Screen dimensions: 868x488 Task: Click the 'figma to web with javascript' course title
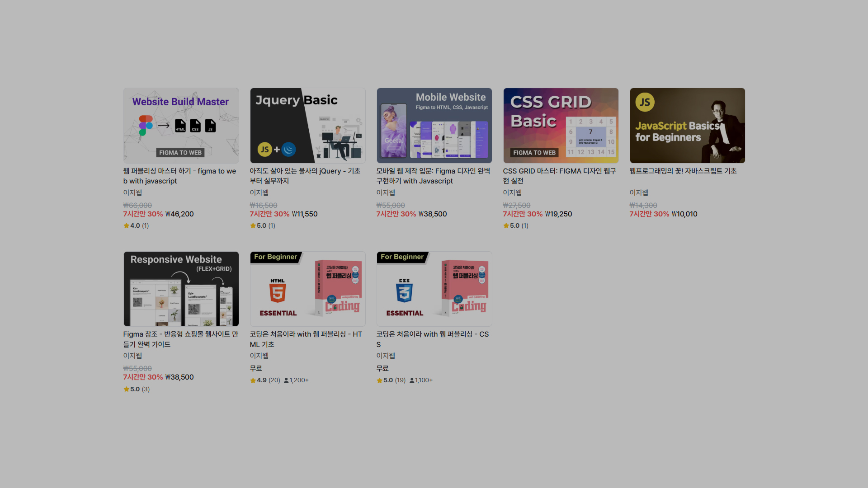[x=179, y=176]
